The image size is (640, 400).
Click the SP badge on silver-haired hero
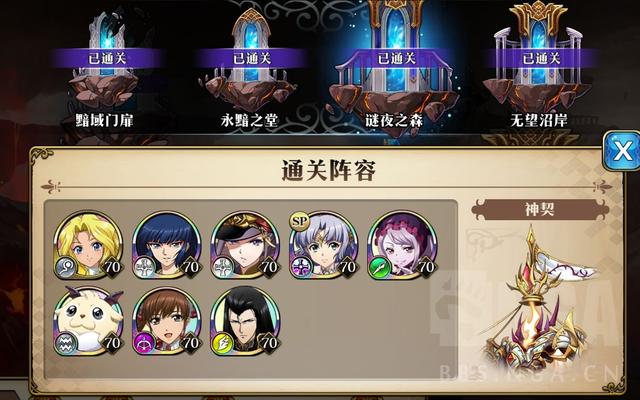(x=299, y=222)
